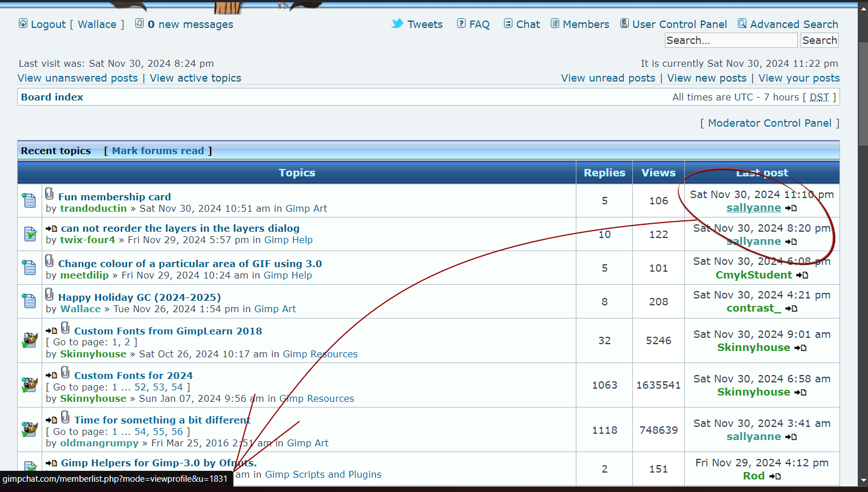View latest post icon beside contrast_
Viewport: 868px width, 492px height.
click(791, 309)
